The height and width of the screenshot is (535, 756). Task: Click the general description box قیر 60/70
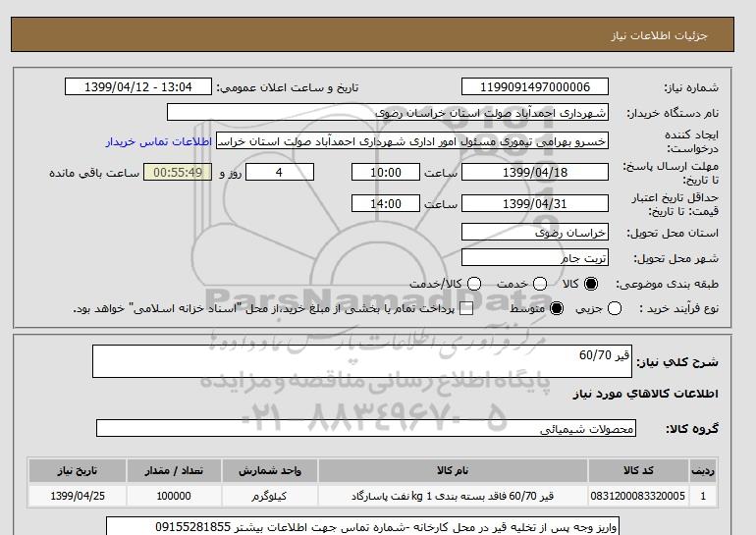[361, 361]
